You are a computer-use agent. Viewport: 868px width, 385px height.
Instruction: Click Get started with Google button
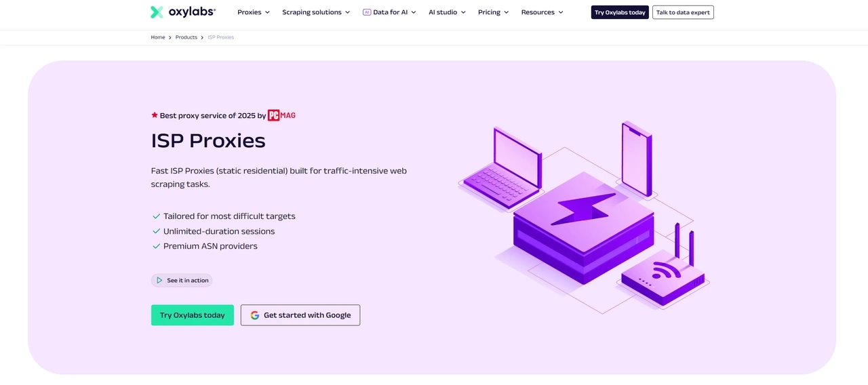coord(300,315)
